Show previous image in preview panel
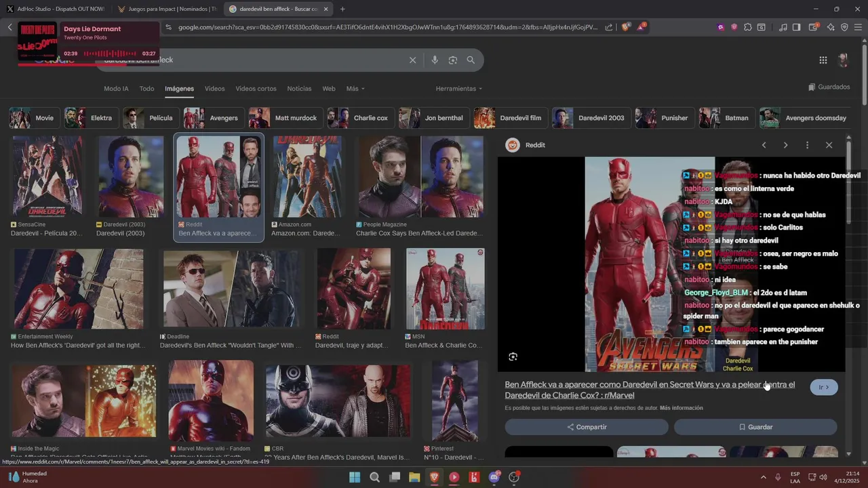 coord(764,145)
